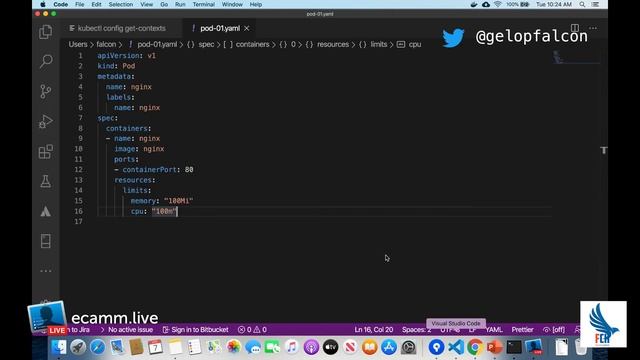Open Calendar from the Dock
640x360 pixels.
pos(156,347)
